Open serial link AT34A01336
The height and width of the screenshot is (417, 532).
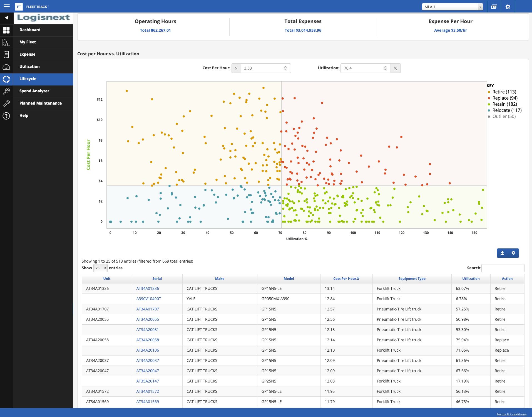[148, 289]
